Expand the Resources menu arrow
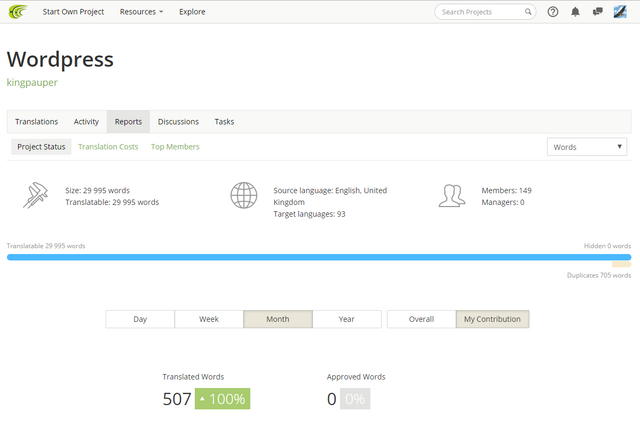The image size is (640, 430). coord(161,12)
